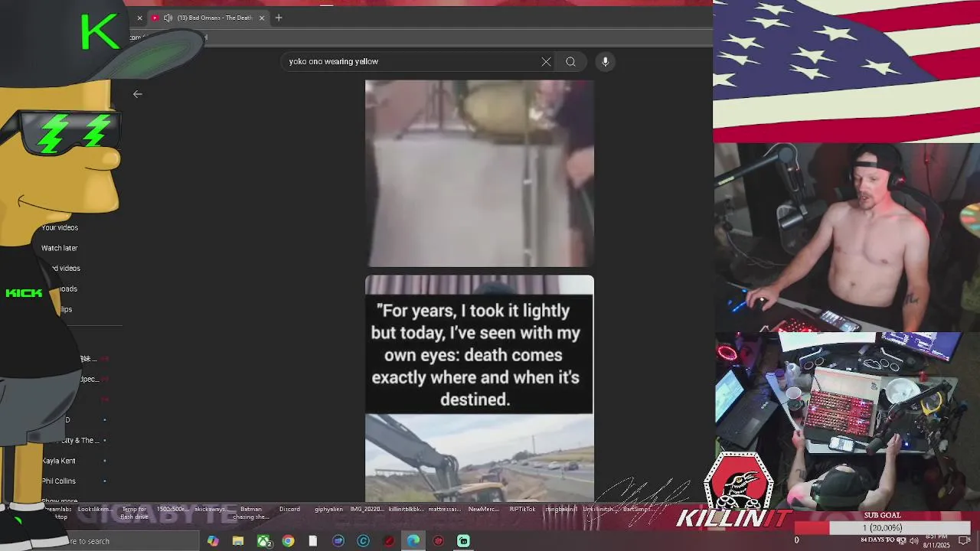Switch to the Bad Omens tab
980x551 pixels.
pyautogui.click(x=209, y=18)
